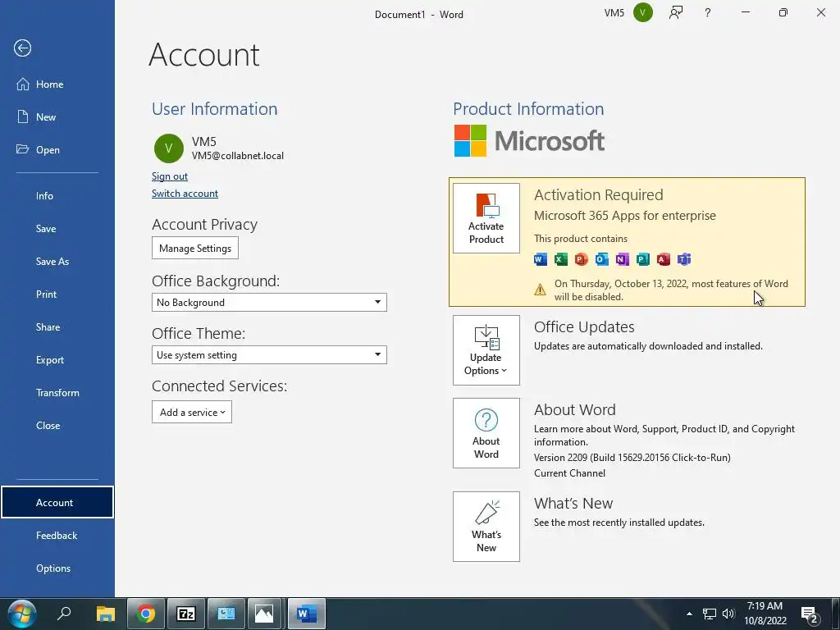
Task: Click the Publisher app icon in product list
Action: [642, 260]
